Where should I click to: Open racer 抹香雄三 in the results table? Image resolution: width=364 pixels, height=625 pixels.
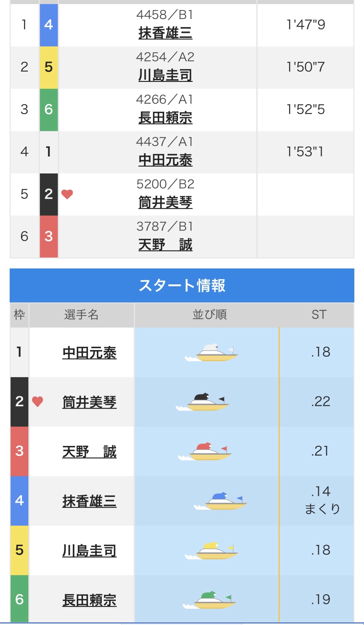click(165, 33)
